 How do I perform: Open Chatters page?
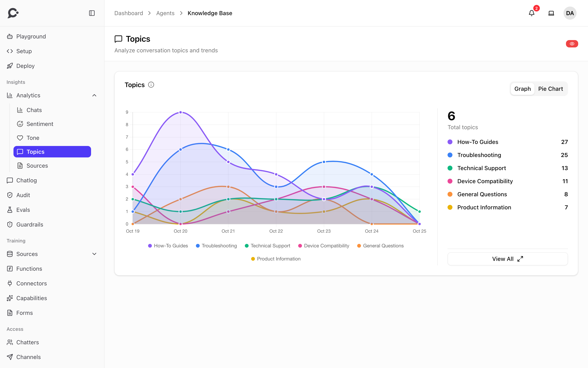tap(52, 342)
